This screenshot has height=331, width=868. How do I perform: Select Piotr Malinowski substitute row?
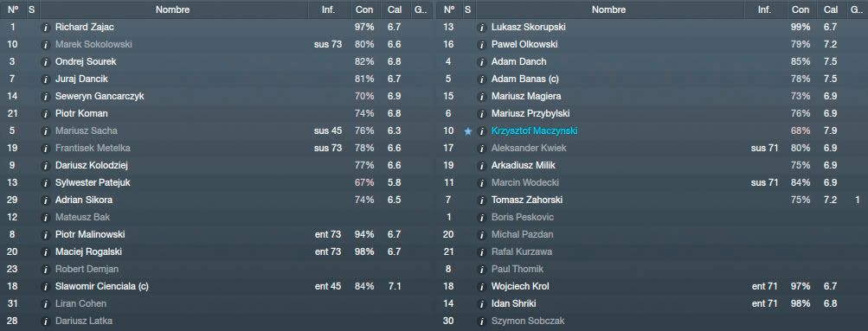[217, 235]
